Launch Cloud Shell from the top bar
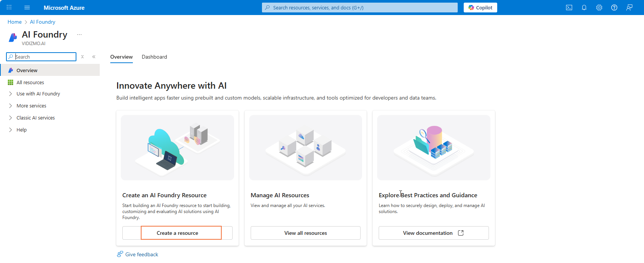Viewport: 644px width, 263px height. tap(569, 8)
